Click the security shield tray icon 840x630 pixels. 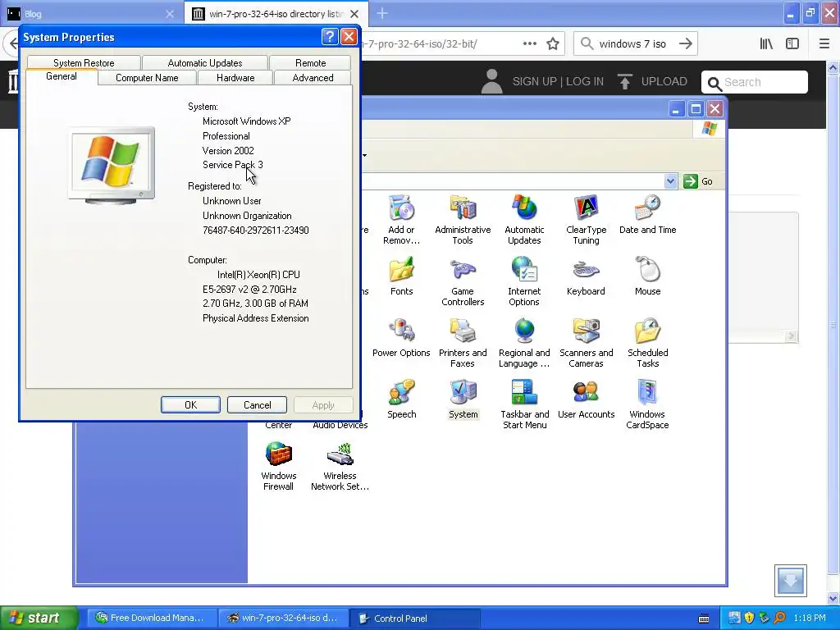coord(749,618)
